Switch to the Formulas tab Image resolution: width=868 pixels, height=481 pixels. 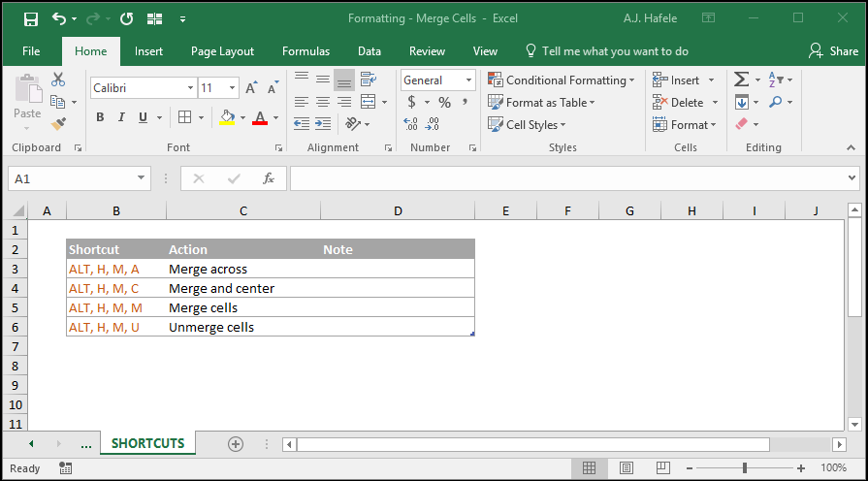[x=306, y=51]
